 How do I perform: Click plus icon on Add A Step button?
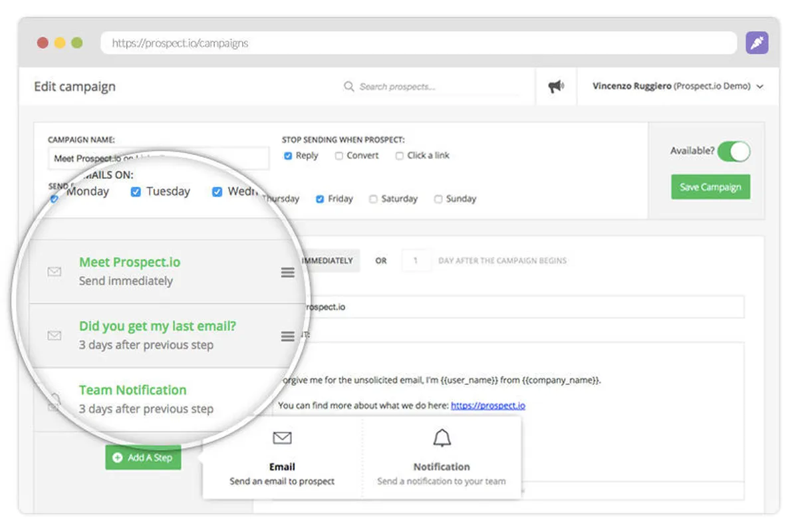[x=117, y=458]
